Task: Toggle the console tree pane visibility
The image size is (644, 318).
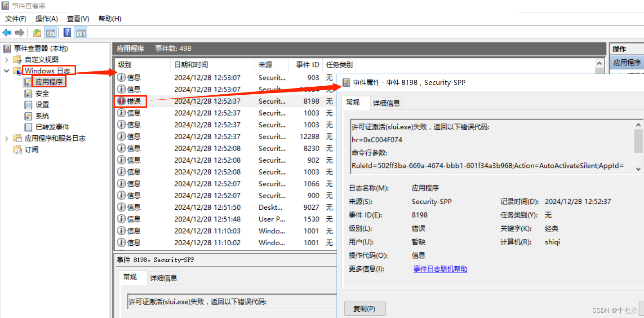Action: 51,32
